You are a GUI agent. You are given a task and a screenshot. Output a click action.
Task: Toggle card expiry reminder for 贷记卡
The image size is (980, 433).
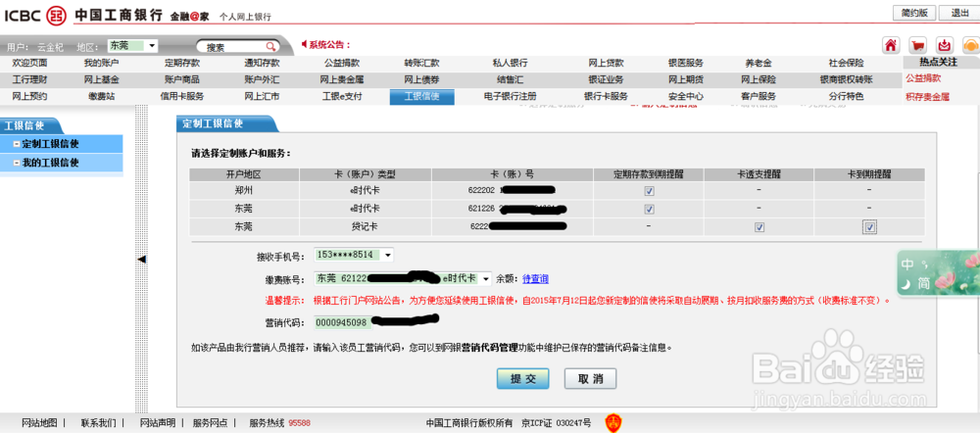click(x=869, y=227)
